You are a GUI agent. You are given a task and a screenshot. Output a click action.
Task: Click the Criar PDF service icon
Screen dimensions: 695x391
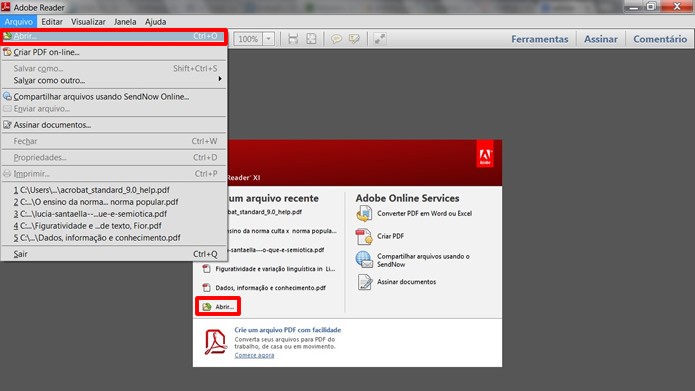pos(364,236)
